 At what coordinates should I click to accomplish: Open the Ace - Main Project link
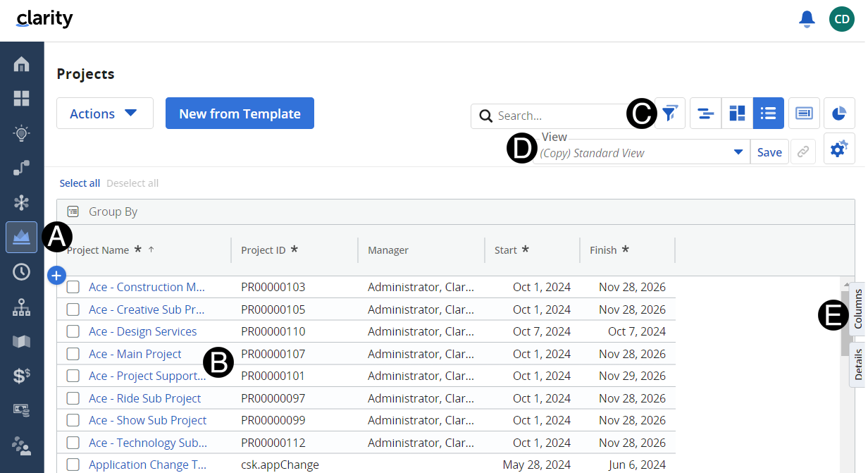[x=135, y=354]
